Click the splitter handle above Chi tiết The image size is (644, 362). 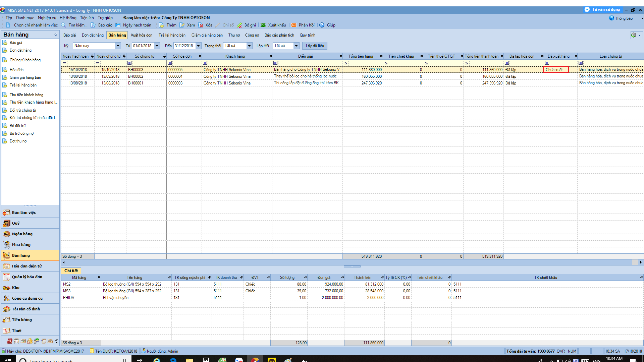pos(352,266)
